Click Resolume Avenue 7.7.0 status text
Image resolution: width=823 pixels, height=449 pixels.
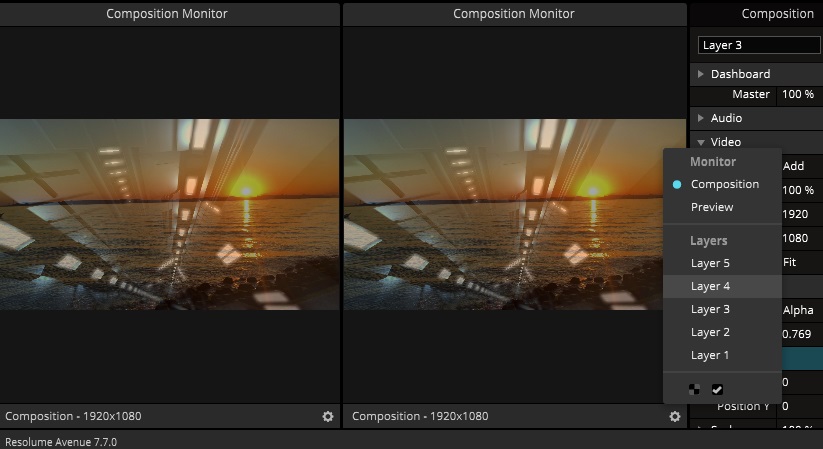click(x=61, y=442)
